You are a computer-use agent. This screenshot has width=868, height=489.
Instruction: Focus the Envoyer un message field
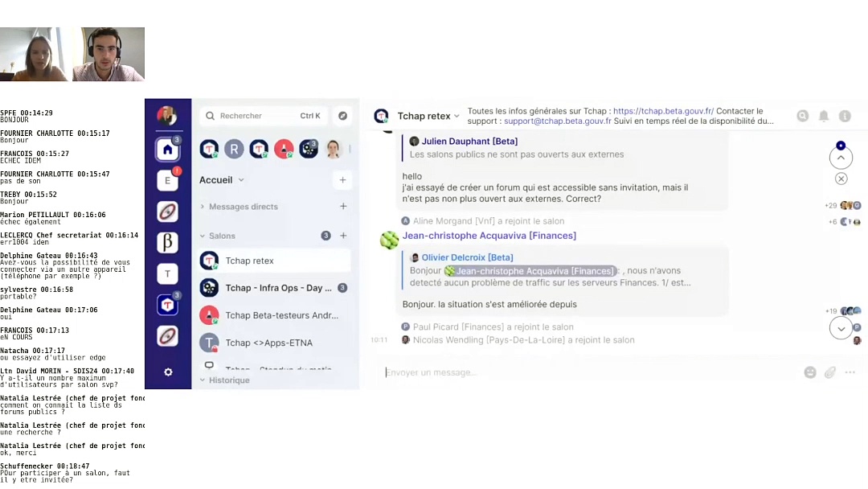click(590, 372)
